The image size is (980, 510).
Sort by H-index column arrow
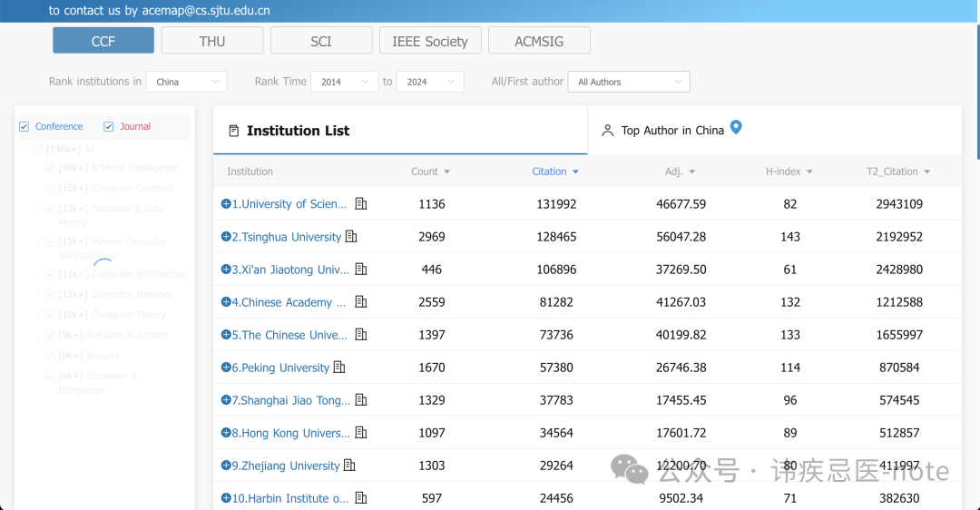[809, 172]
